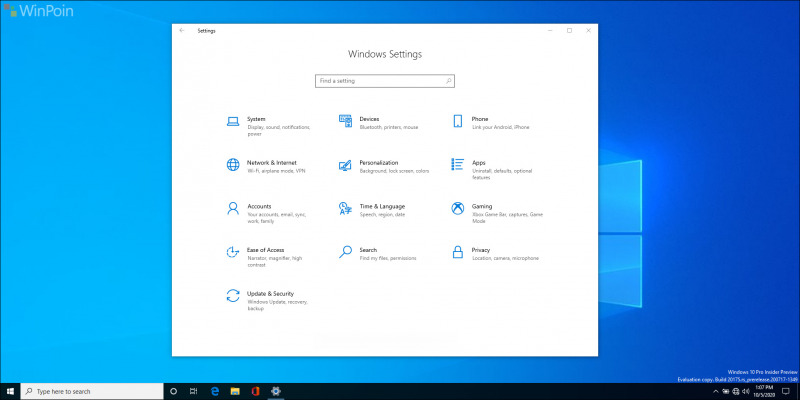Go back using the Settings back arrow

tap(182, 31)
